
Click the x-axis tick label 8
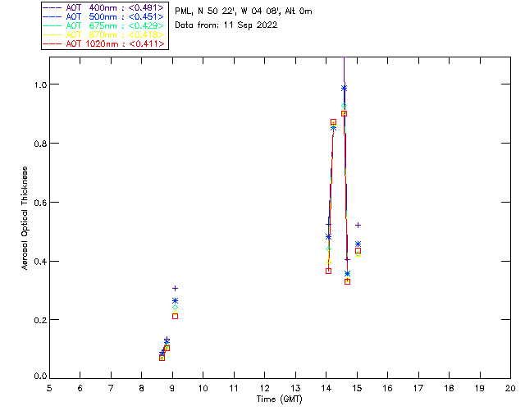click(x=142, y=388)
